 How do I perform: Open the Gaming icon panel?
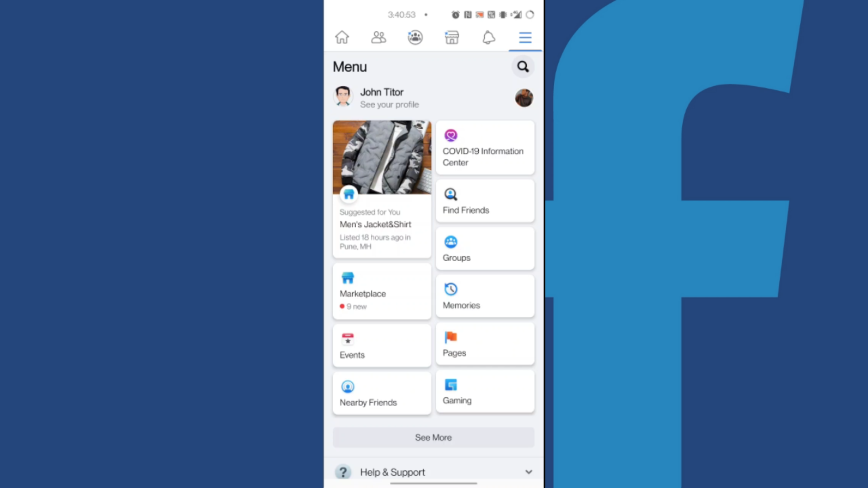point(485,392)
